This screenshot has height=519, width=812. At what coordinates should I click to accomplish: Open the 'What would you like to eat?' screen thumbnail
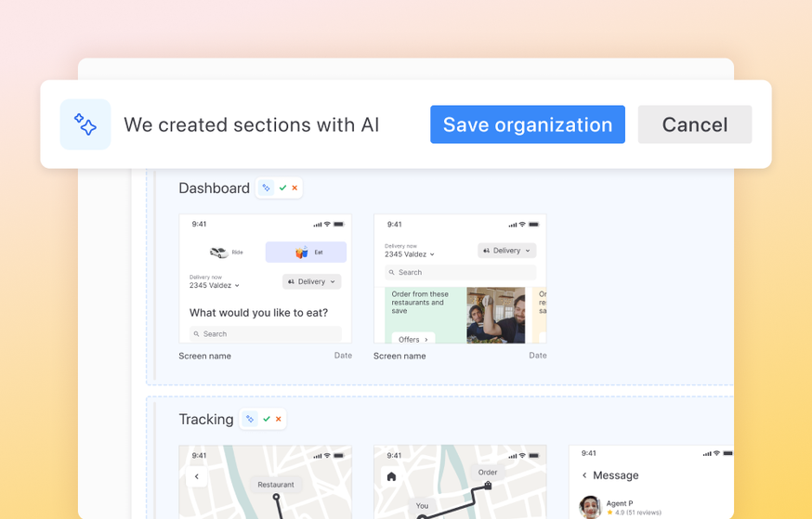265,279
